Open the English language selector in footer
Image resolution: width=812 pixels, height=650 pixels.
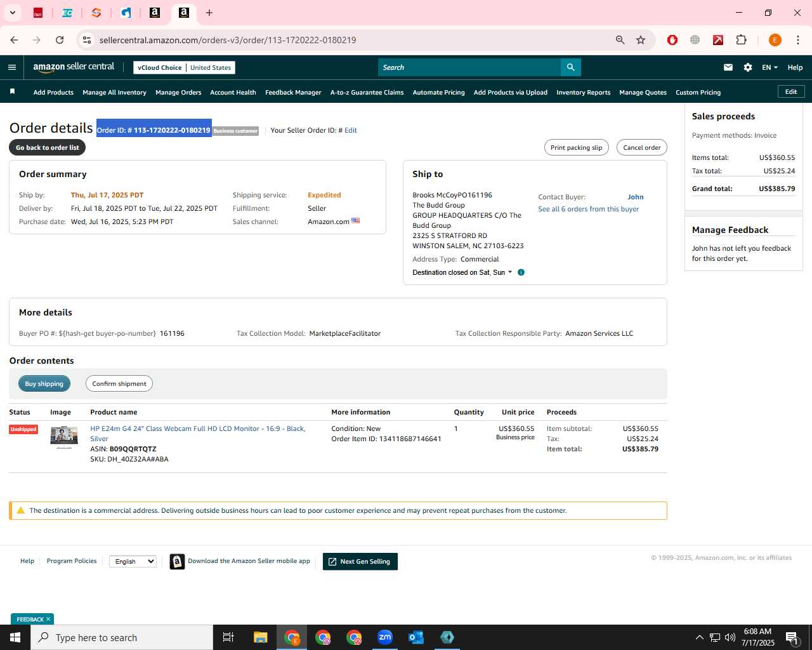point(133,561)
